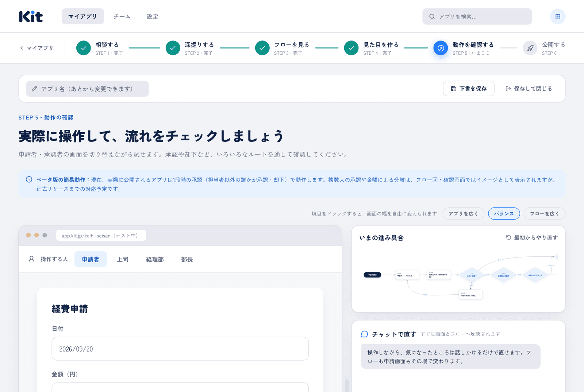Image resolution: width=584 pixels, height=392 pixels.
Task: Click 最初からやり直す restart button
Action: click(532, 238)
